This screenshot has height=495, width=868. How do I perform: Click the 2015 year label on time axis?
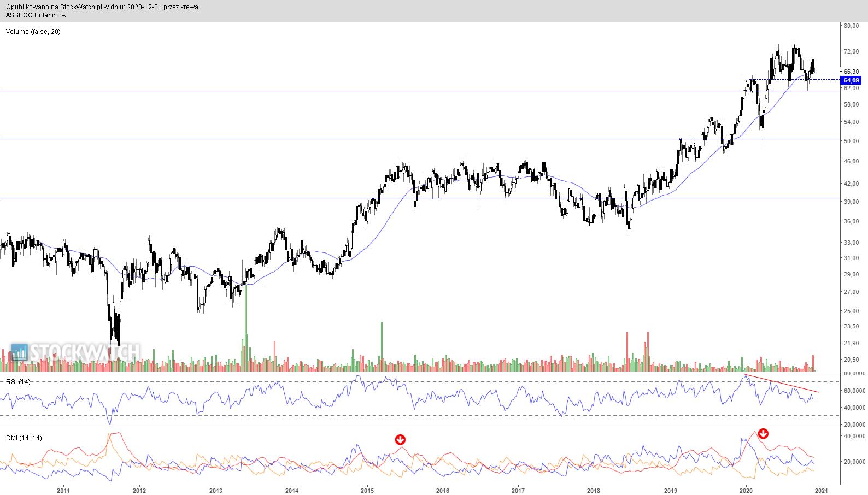click(367, 490)
